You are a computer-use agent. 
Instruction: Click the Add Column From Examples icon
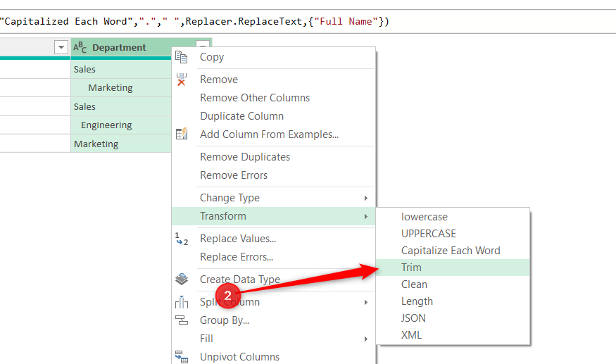(x=182, y=134)
